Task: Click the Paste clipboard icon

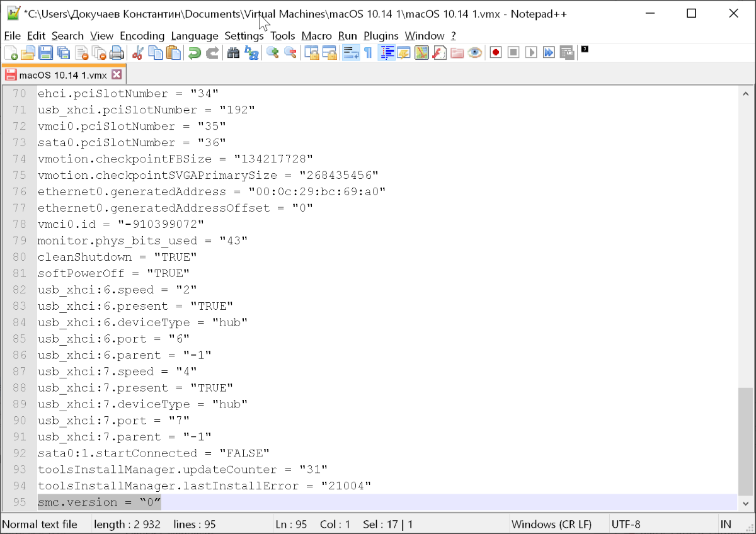Action: [x=173, y=53]
